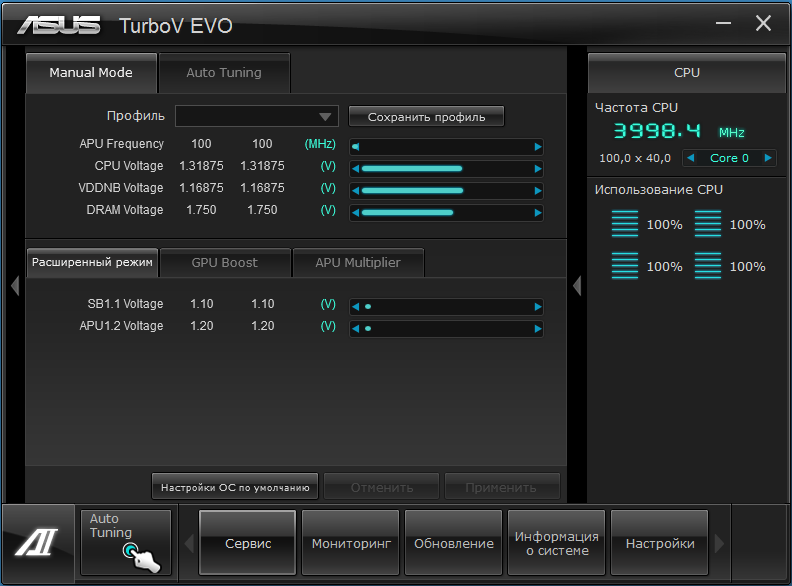Decrease CPU Voltage with left slider arrow
The height and width of the screenshot is (586, 792).
pyautogui.click(x=356, y=169)
